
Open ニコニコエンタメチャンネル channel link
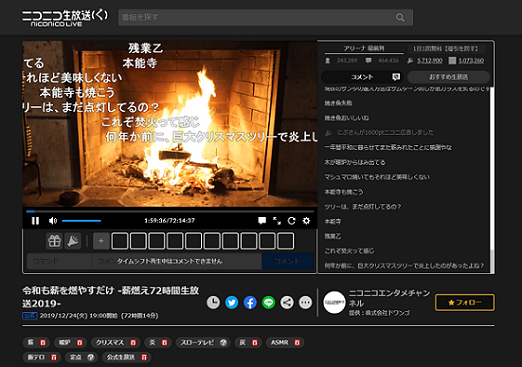[x=389, y=298]
